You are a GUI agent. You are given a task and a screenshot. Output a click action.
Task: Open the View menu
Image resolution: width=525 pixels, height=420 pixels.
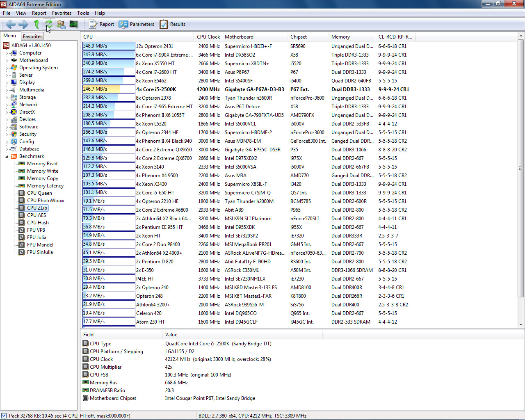click(x=21, y=13)
